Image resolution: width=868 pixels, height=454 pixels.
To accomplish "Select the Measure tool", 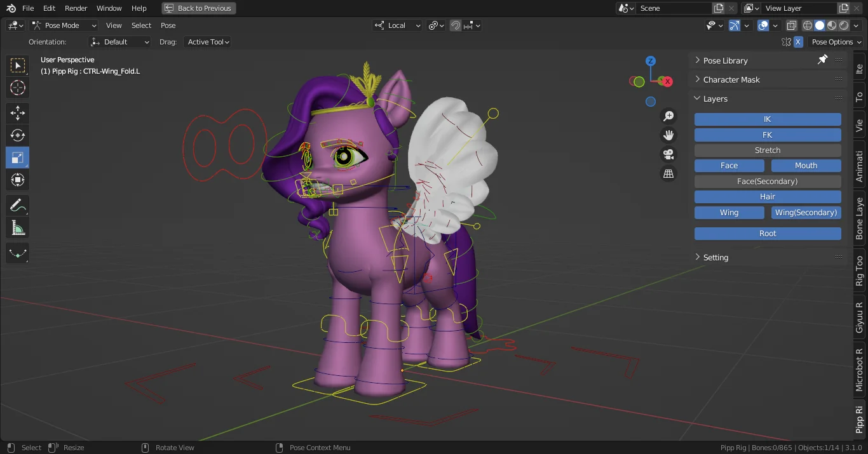I will pos(17,227).
